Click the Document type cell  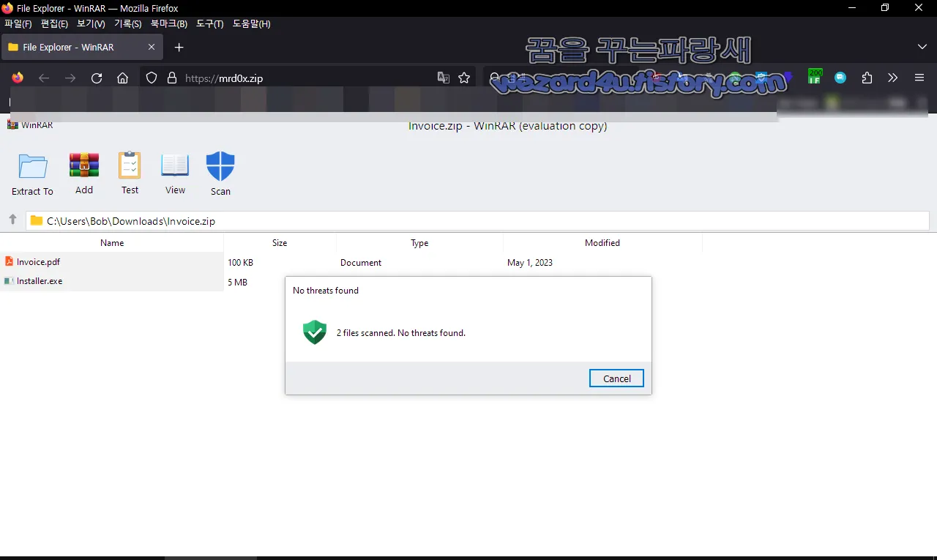361,262
